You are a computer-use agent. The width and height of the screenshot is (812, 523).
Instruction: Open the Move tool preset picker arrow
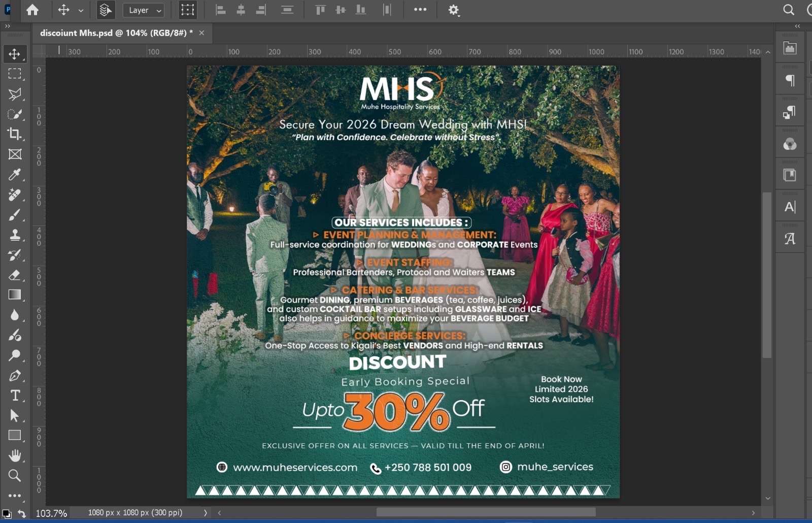81,10
